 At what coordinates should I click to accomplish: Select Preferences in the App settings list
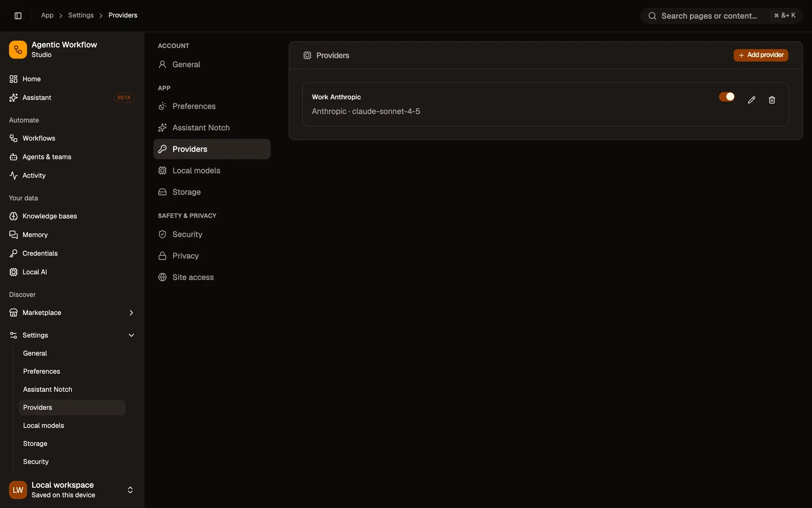pos(212,106)
